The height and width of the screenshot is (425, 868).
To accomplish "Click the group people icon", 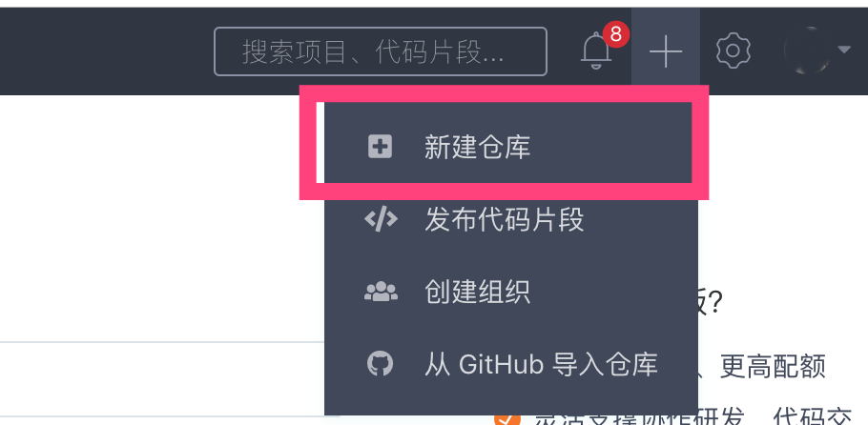I will tap(381, 292).
